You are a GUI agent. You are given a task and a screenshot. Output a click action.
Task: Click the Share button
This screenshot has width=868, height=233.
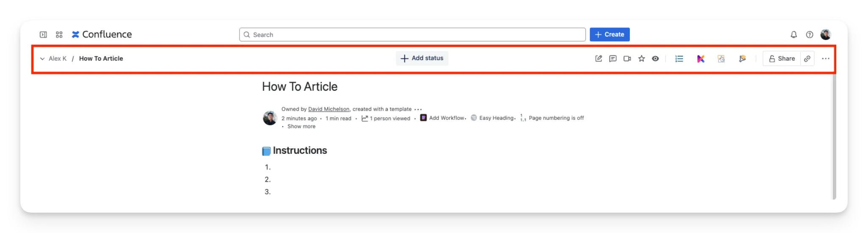coord(782,58)
